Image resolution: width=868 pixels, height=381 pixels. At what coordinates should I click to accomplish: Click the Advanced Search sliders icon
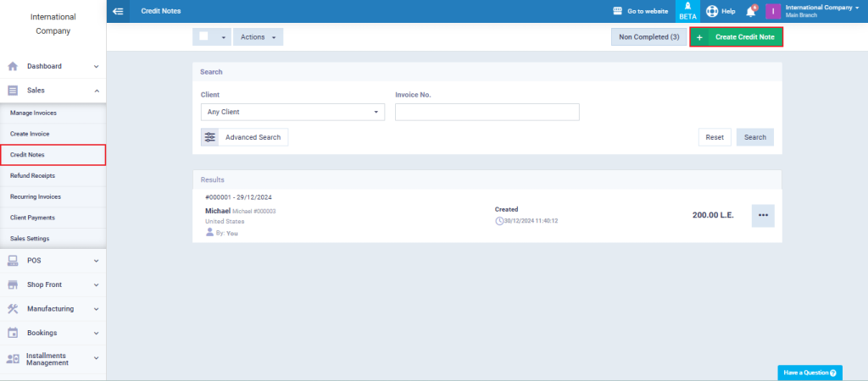click(x=210, y=137)
